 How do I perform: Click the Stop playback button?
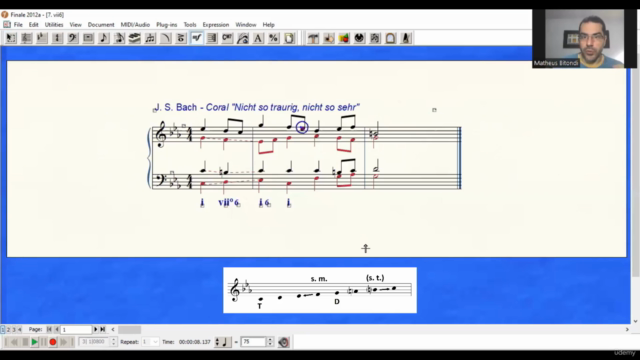[x=25, y=342]
